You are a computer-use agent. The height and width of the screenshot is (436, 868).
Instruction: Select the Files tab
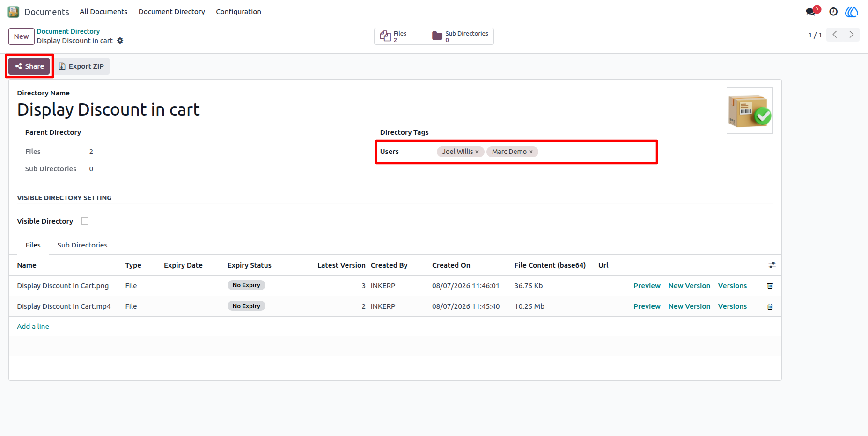33,245
